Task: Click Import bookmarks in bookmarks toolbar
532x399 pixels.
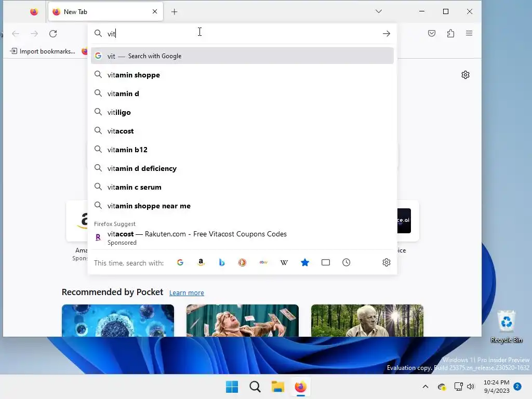Action: [43, 51]
